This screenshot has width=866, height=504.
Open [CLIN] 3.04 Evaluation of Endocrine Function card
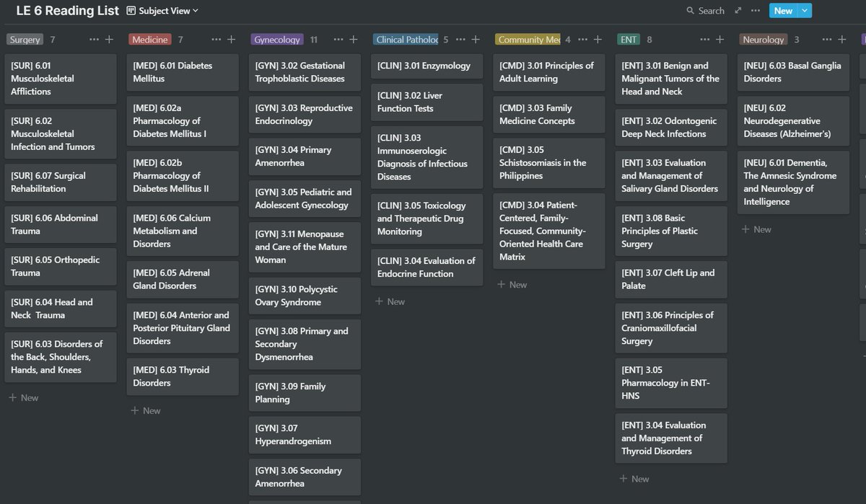tap(427, 268)
